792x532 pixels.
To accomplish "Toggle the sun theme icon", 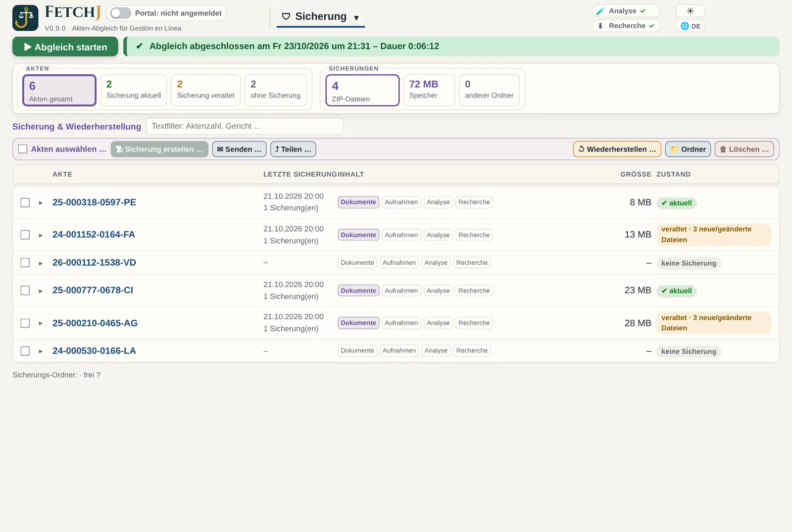I will 690,11.
